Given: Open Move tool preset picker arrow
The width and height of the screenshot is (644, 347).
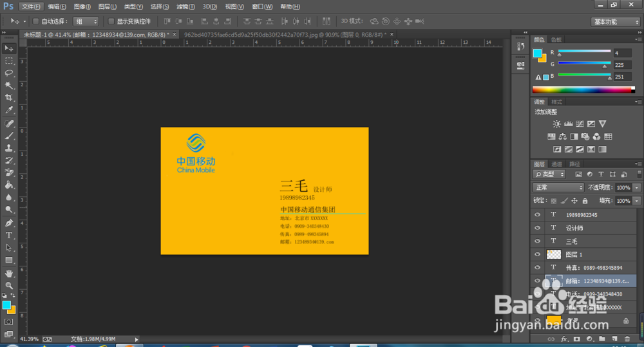Looking at the screenshot, I should pyautogui.click(x=24, y=21).
